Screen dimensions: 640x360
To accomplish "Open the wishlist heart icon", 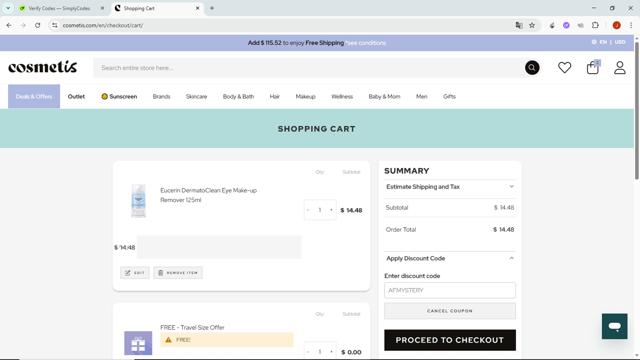I will tap(564, 68).
